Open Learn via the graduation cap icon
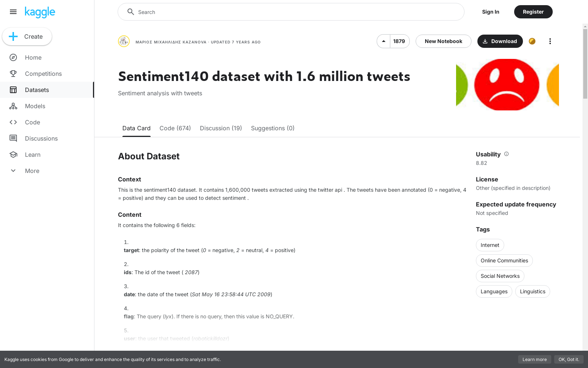Image resolution: width=588 pixels, height=368 pixels. tap(13, 155)
